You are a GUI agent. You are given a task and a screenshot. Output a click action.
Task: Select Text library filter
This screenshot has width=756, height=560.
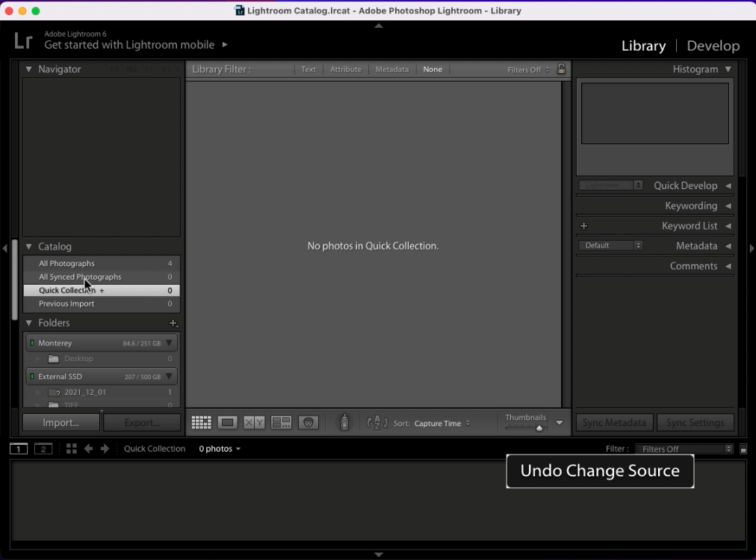click(309, 70)
